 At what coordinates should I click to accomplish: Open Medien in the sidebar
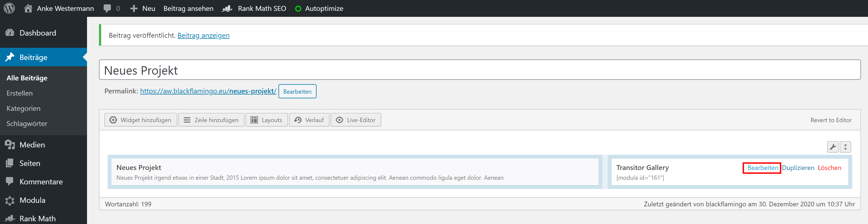[x=32, y=145]
